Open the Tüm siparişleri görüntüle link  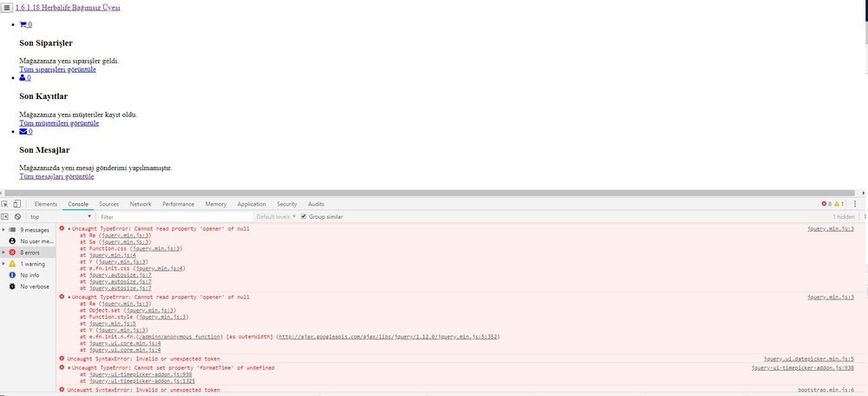tap(57, 69)
